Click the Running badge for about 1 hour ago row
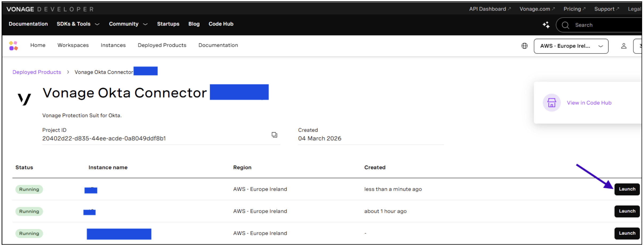Image resolution: width=644 pixels, height=245 pixels. pos(29,212)
